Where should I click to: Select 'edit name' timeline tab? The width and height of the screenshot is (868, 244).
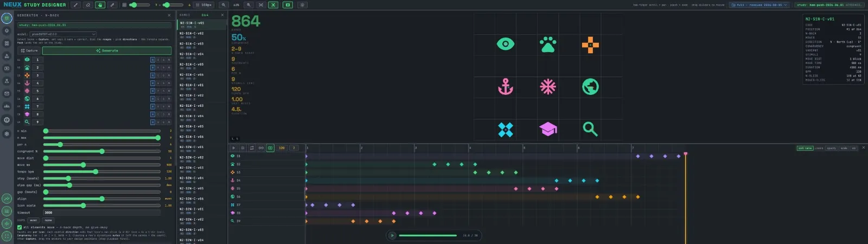805,148
